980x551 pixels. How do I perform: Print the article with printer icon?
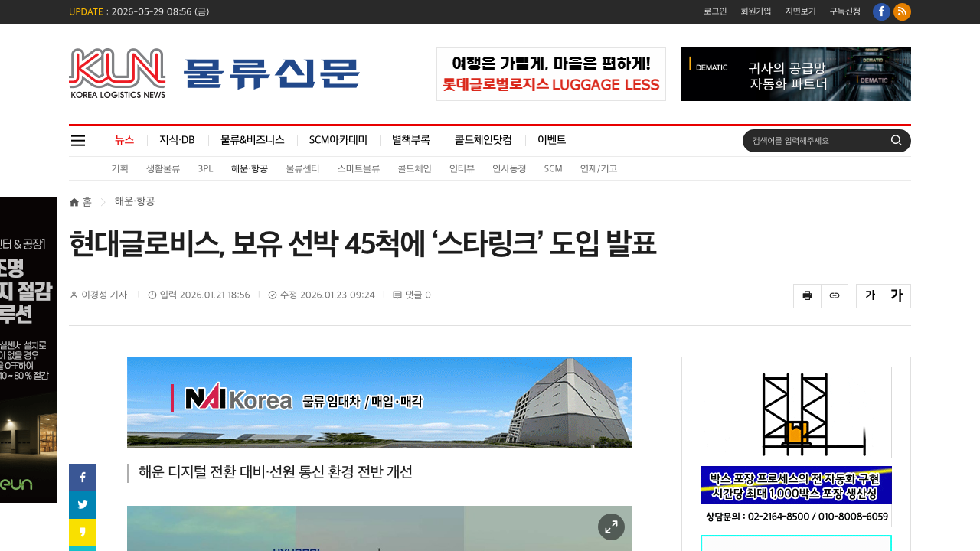[x=807, y=295]
